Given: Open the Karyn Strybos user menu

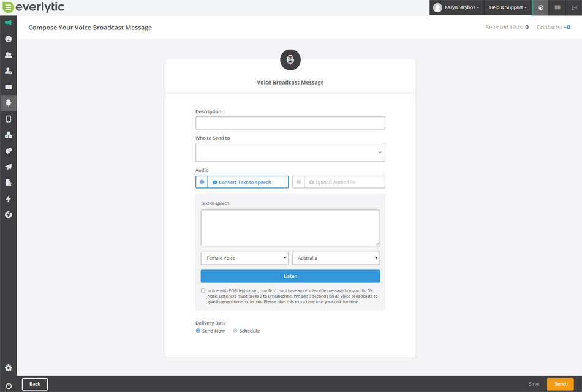Looking at the screenshot, I should click(x=456, y=7).
